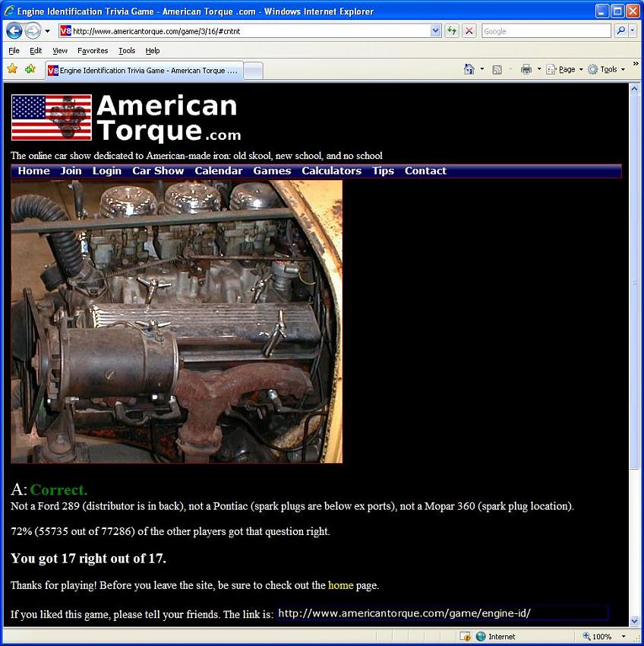This screenshot has height=646, width=644.
Task: Open a new blank tab
Action: (253, 71)
